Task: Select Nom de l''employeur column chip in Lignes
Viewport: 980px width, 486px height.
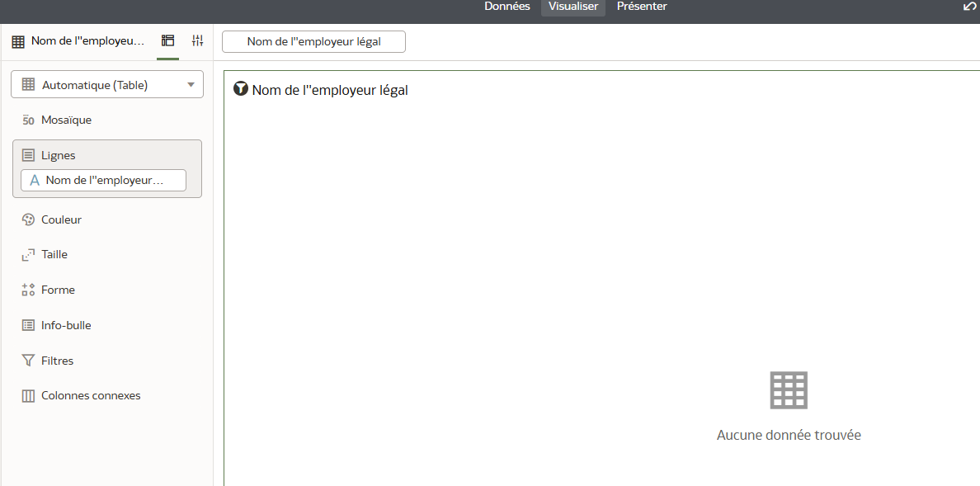Action: pos(103,180)
